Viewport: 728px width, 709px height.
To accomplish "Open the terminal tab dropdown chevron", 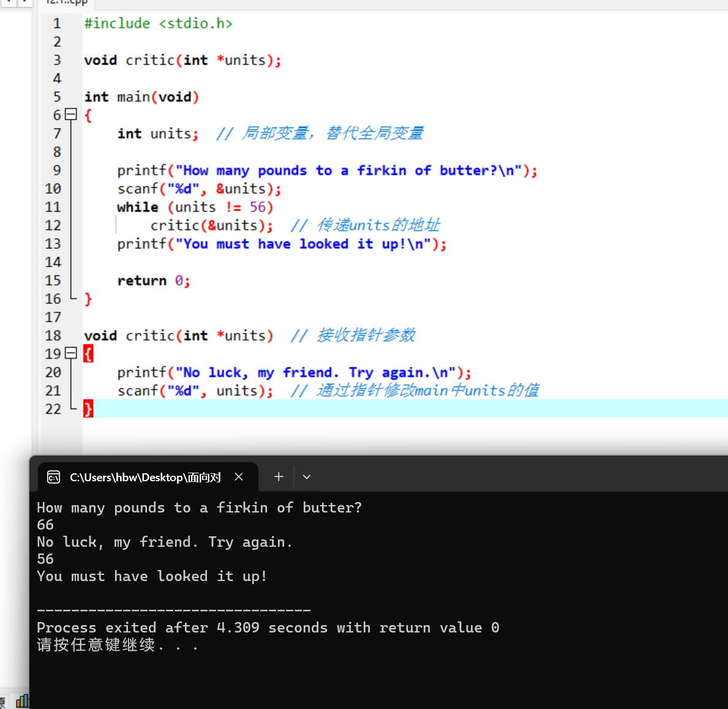I will click(306, 477).
